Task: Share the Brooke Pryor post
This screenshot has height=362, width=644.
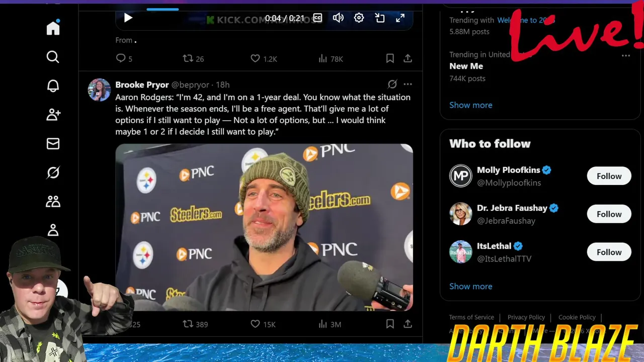Action: coord(408,324)
